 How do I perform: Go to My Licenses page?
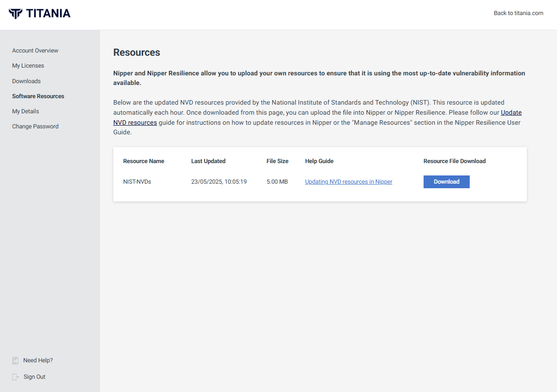click(x=28, y=66)
